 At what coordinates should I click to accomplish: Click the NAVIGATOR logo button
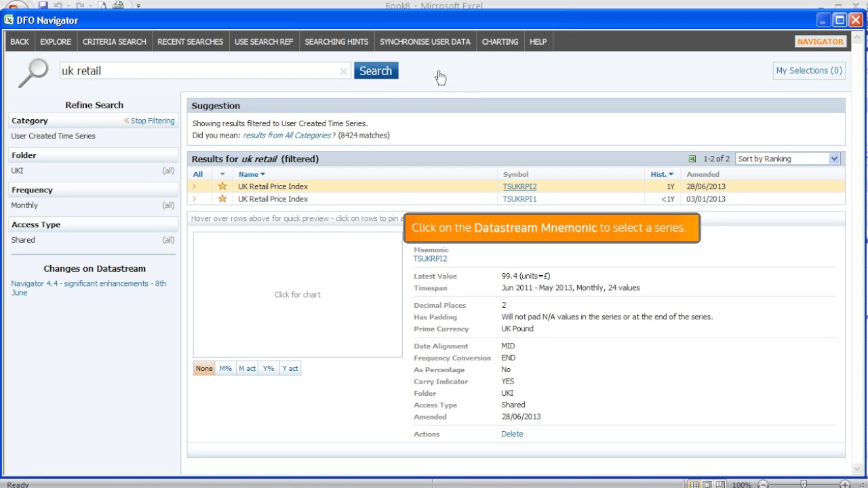821,41
